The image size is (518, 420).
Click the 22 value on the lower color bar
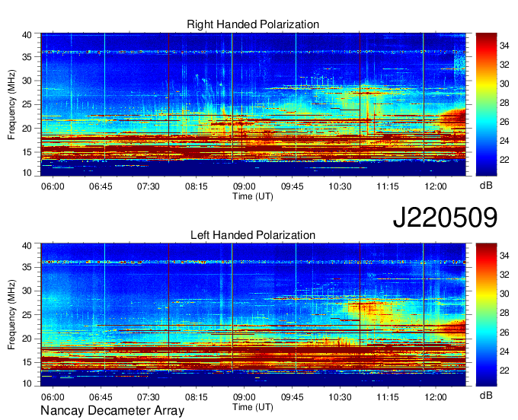click(504, 371)
